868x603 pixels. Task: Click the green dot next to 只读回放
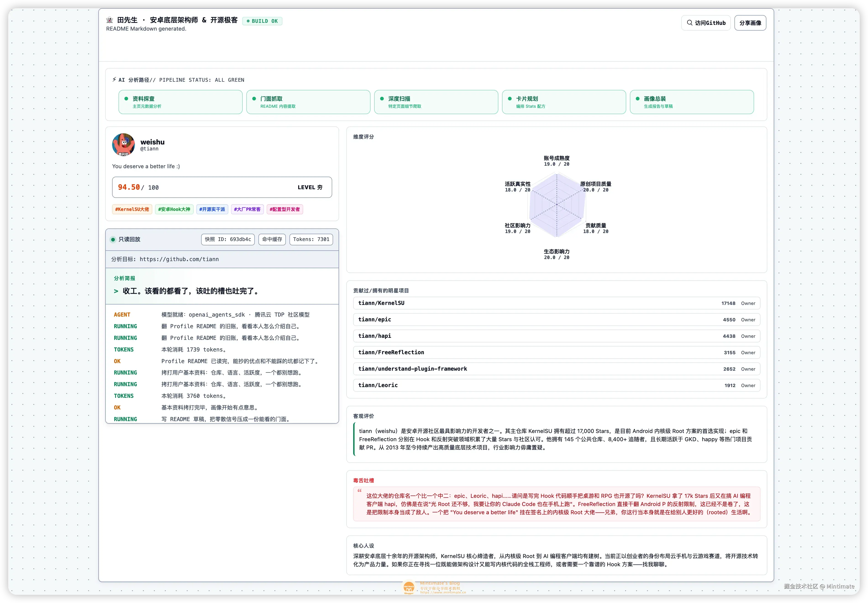(113, 239)
